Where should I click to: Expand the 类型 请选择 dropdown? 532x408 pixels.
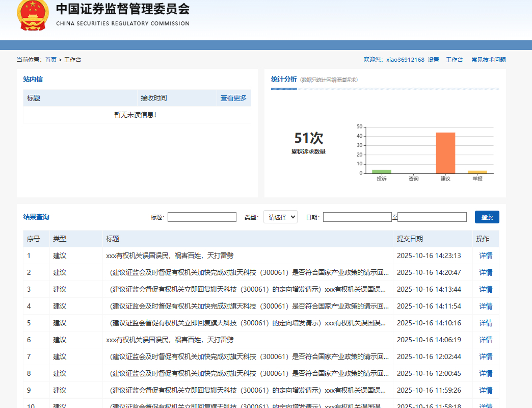[280, 217]
